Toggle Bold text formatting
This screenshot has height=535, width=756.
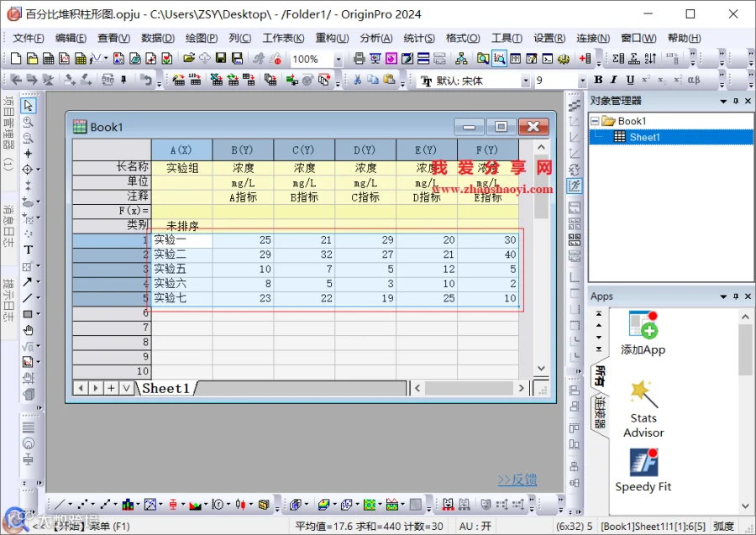(598, 80)
